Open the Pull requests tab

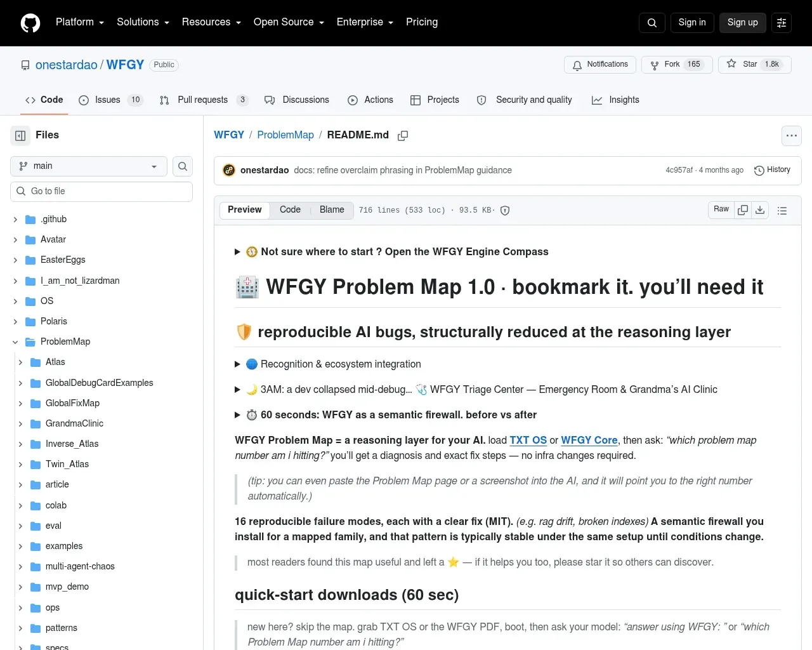[204, 100]
